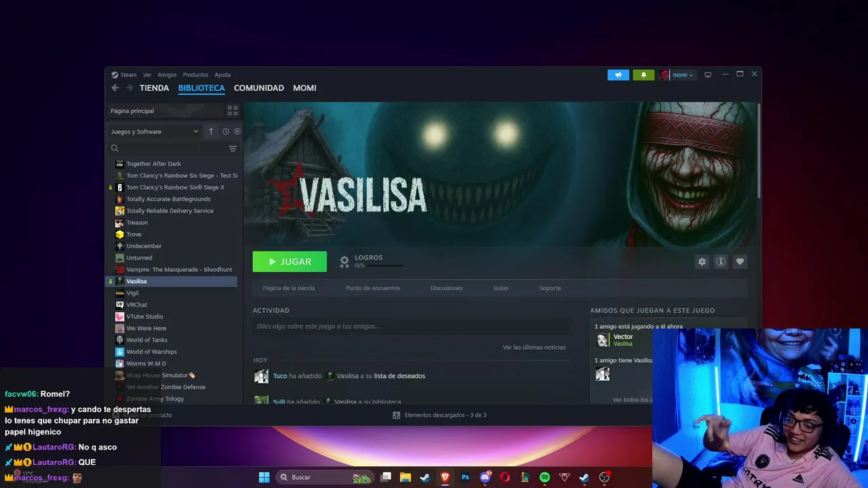868x488 pixels.
Task: Focus the Windows taskbar Buscar box
Action: pyautogui.click(x=324, y=477)
